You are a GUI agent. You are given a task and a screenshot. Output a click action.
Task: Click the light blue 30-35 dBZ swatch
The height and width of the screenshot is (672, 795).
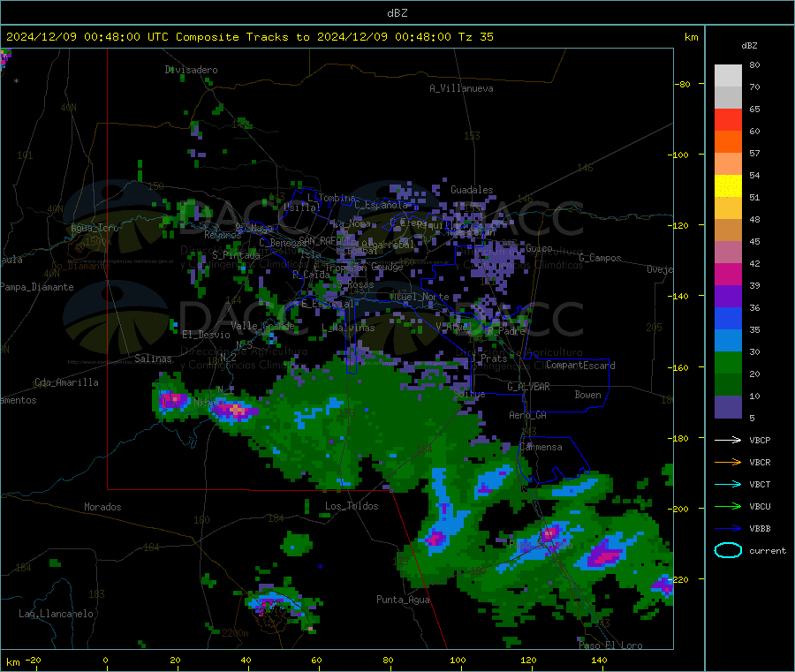(x=728, y=340)
